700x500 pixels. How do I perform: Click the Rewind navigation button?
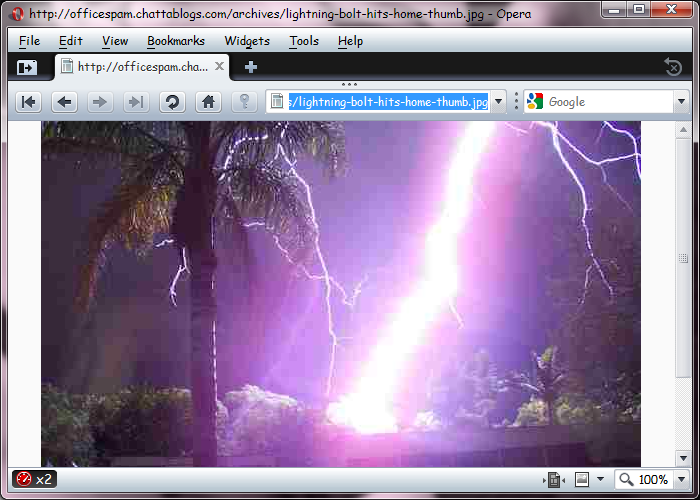point(29,102)
